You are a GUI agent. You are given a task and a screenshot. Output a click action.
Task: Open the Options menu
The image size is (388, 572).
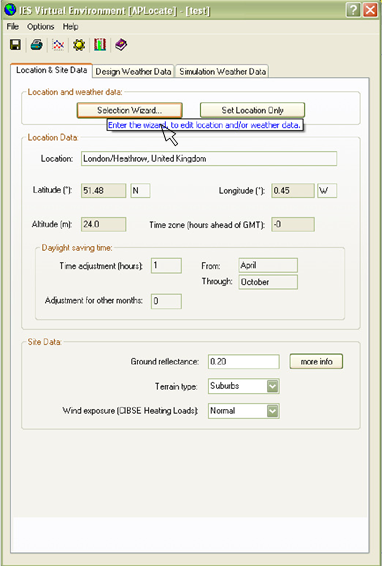(x=40, y=27)
